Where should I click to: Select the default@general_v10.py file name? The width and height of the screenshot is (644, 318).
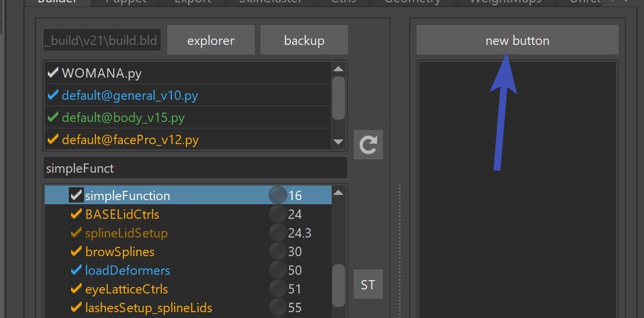(130, 96)
